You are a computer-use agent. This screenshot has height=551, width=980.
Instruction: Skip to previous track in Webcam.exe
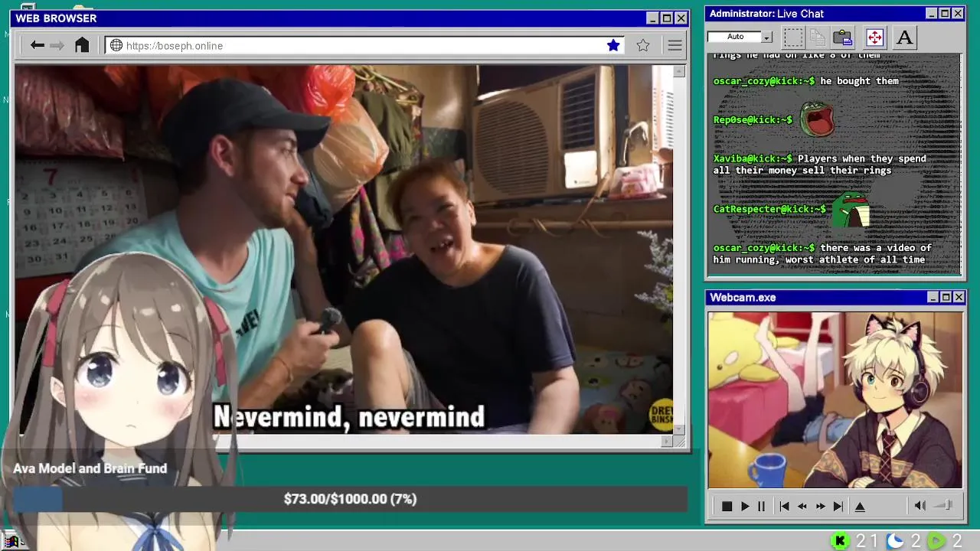pyautogui.click(x=784, y=506)
